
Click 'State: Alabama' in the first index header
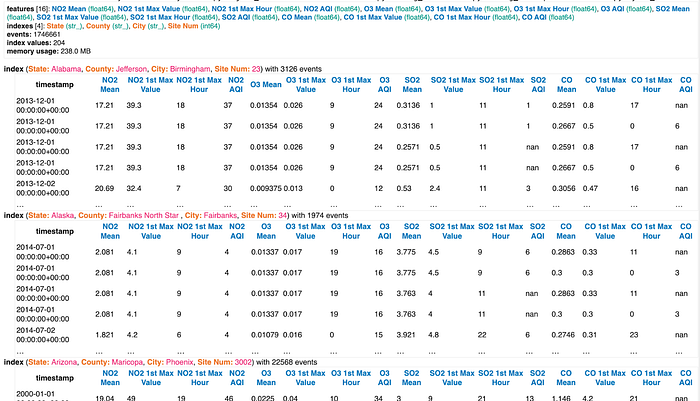[x=55, y=69]
